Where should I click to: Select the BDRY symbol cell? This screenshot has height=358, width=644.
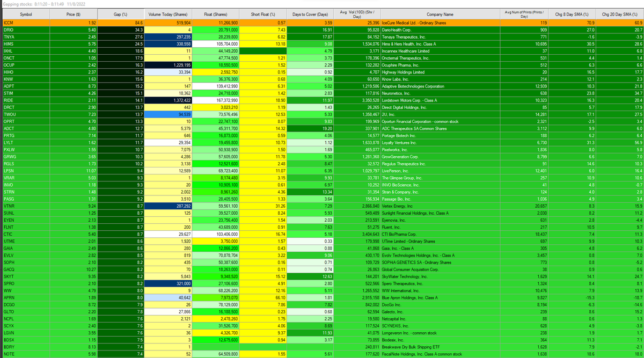[26, 347]
